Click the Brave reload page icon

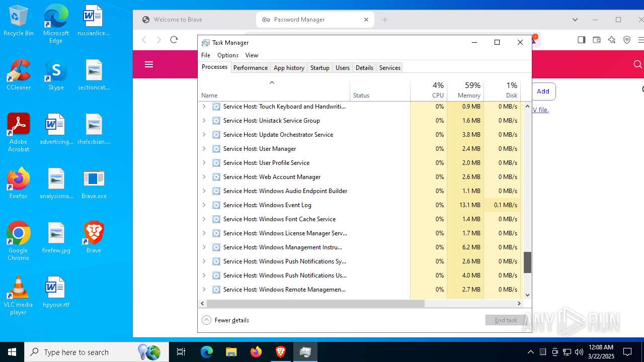174,40
